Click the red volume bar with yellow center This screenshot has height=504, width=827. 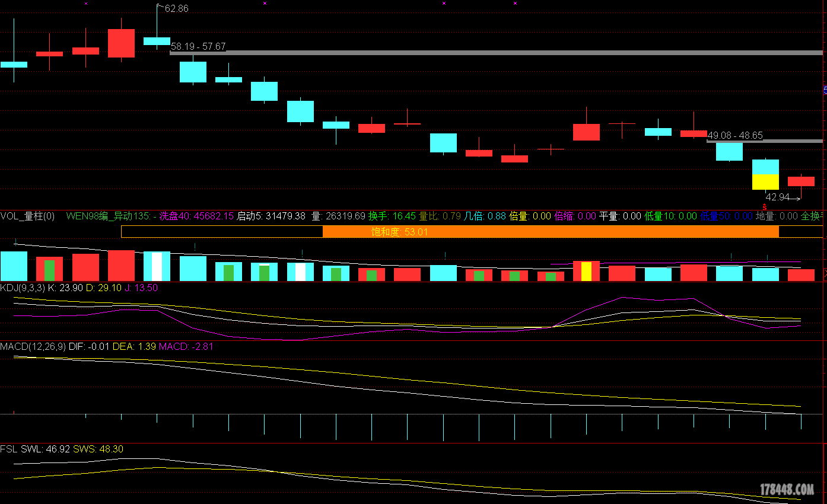click(x=586, y=270)
